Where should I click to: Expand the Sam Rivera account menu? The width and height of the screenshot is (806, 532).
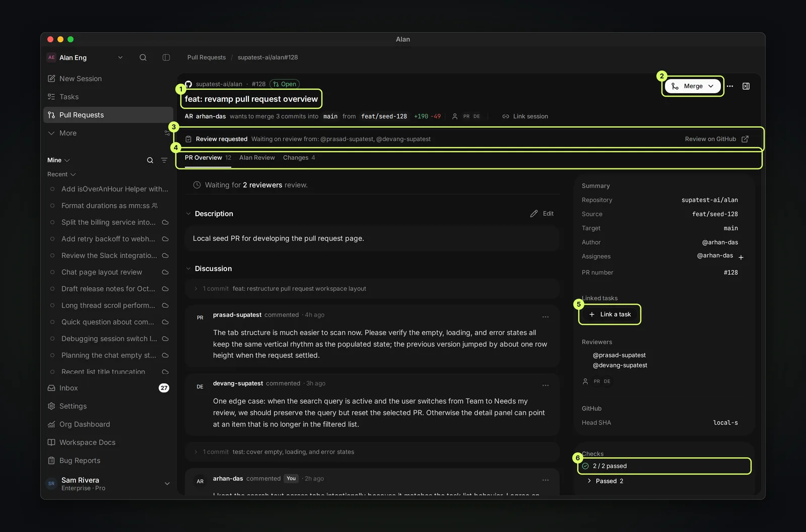(x=167, y=484)
